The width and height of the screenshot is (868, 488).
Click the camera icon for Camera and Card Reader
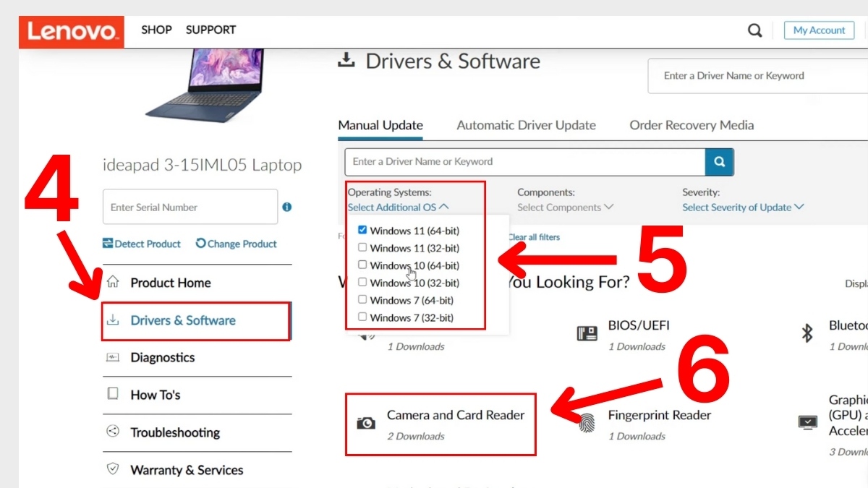[367, 423]
